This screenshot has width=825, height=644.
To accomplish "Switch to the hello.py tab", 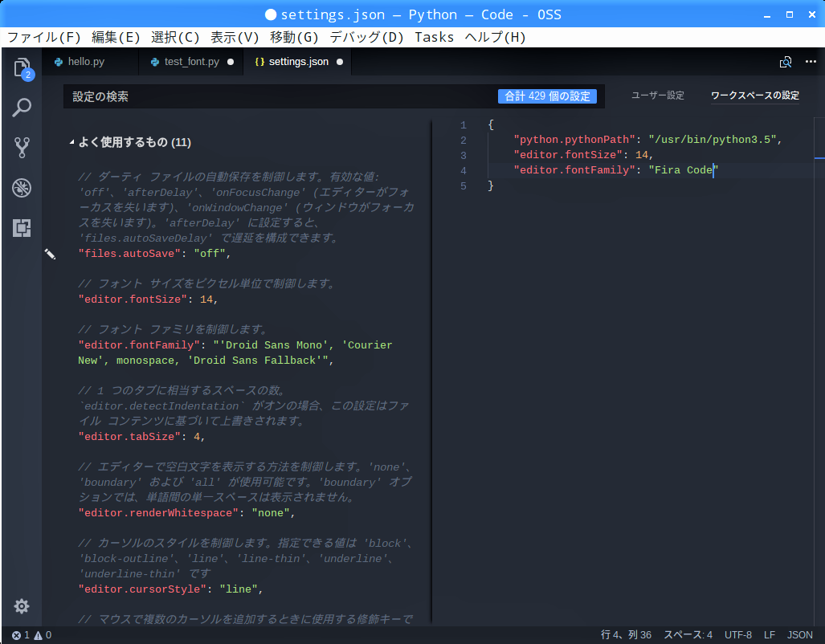I will click(x=85, y=62).
